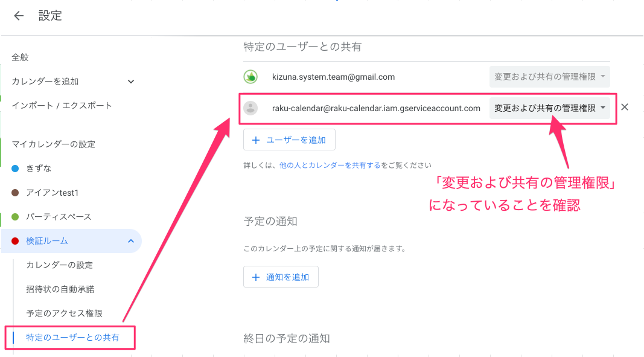Screen dimensions: 644x357
Task: Expand the カレンダーを追加 chevron
Action: (130, 82)
